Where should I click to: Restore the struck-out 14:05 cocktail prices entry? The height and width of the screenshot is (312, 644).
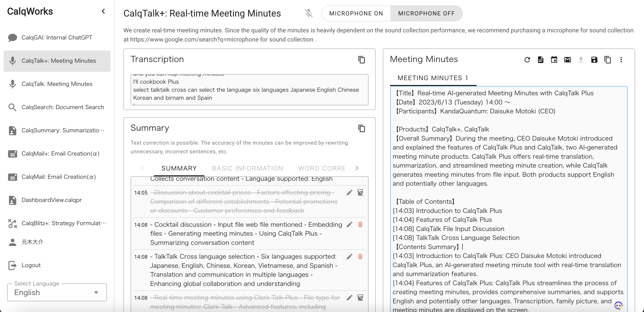click(360, 192)
